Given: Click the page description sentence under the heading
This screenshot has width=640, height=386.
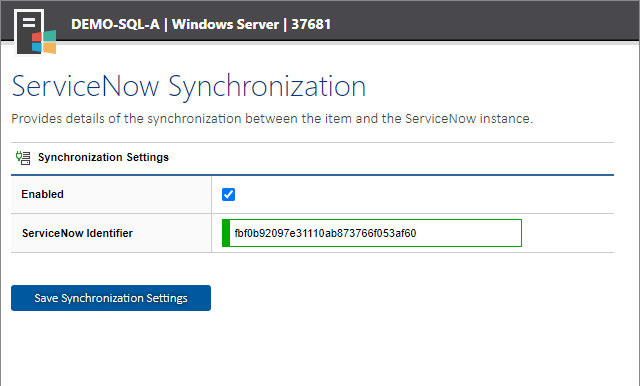Looking at the screenshot, I should [272, 119].
